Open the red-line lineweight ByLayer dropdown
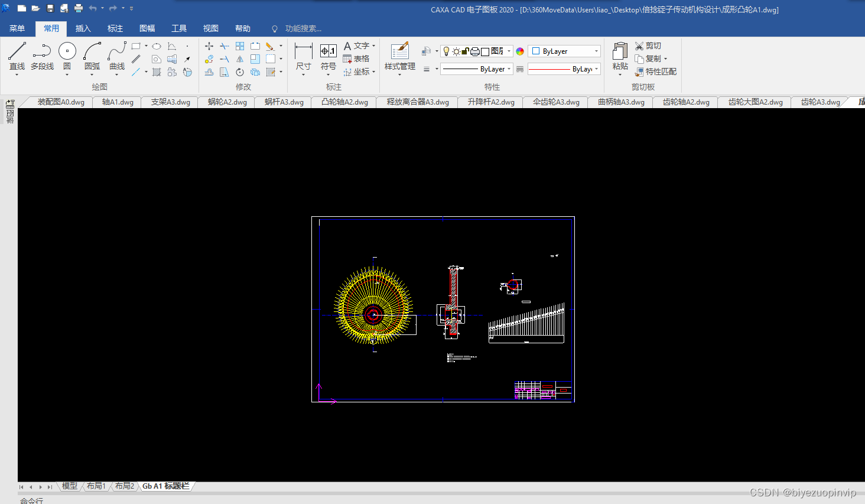Screen dimensions: 865x504 point(596,69)
